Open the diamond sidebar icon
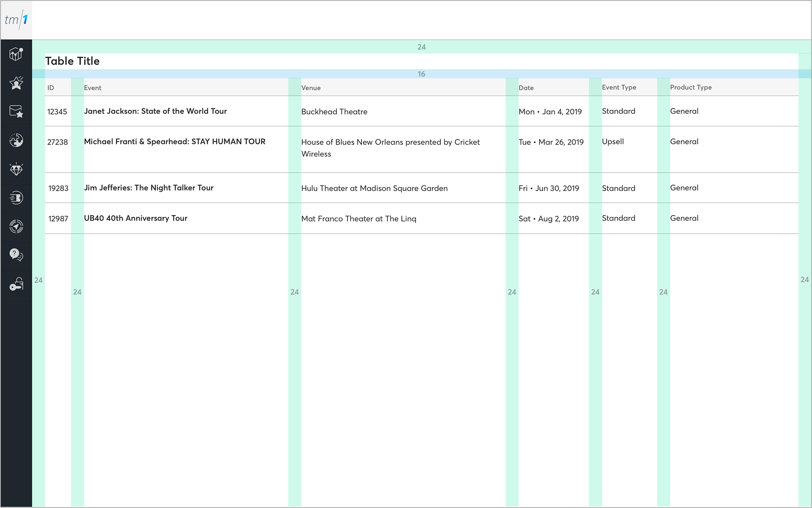The width and height of the screenshot is (812, 508). (16, 169)
